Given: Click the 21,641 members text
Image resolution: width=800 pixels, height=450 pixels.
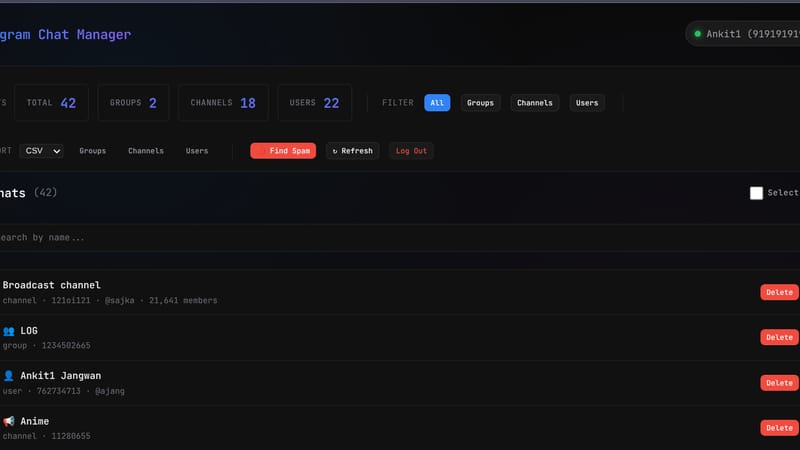Looking at the screenshot, I should coord(183,301).
